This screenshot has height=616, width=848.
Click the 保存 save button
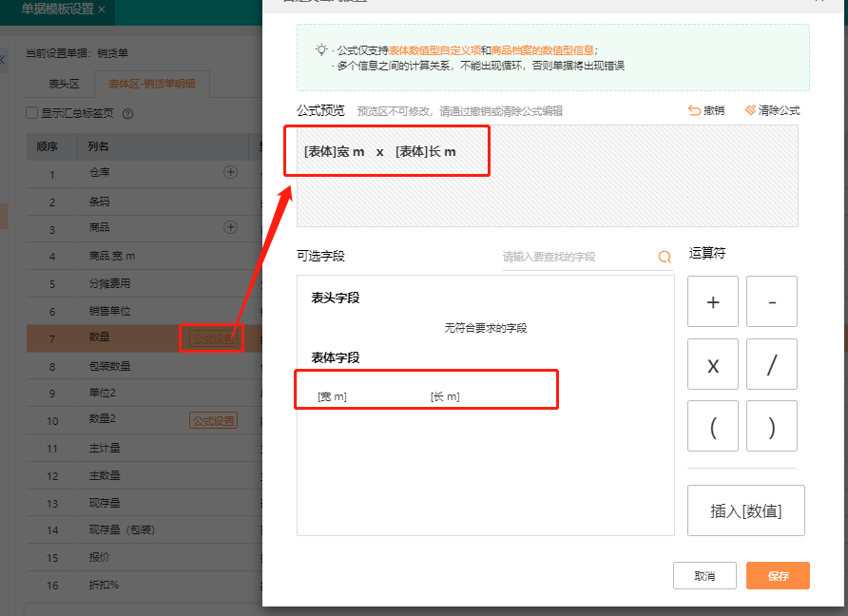[778, 575]
